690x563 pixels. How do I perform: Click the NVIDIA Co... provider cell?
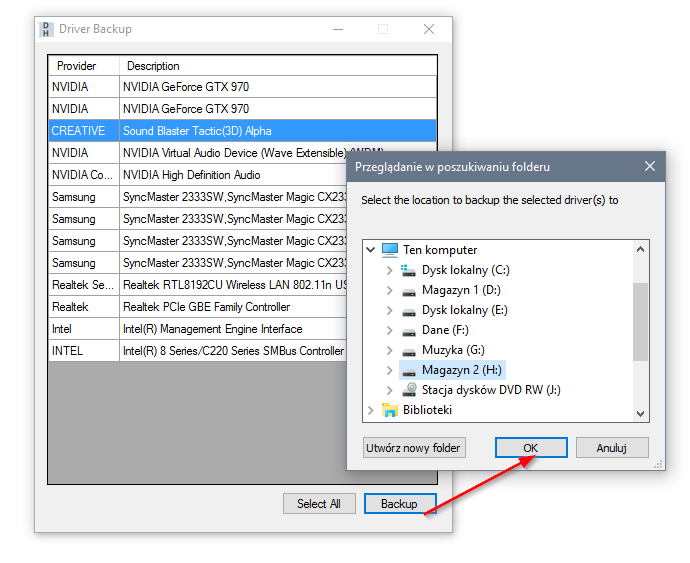coord(84,175)
